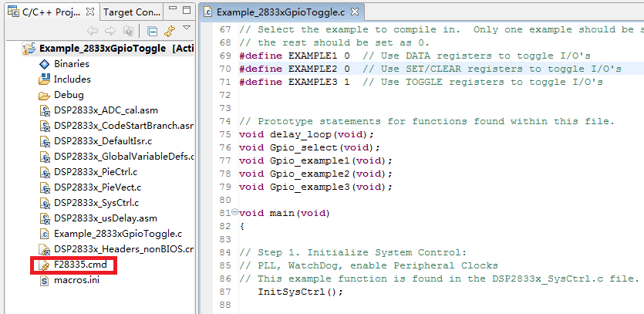The width and height of the screenshot is (644, 314).
Task: Select macros.ini in the project tree
Action: tap(76, 280)
